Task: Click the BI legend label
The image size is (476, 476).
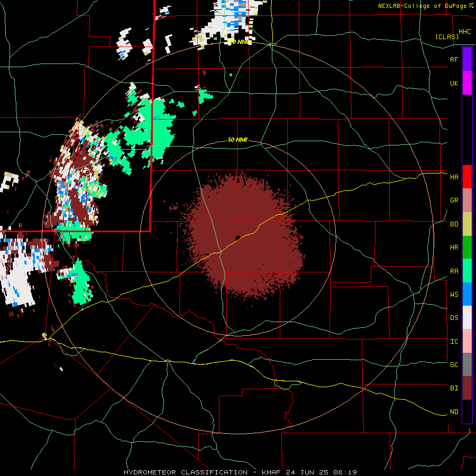Action: (454, 388)
